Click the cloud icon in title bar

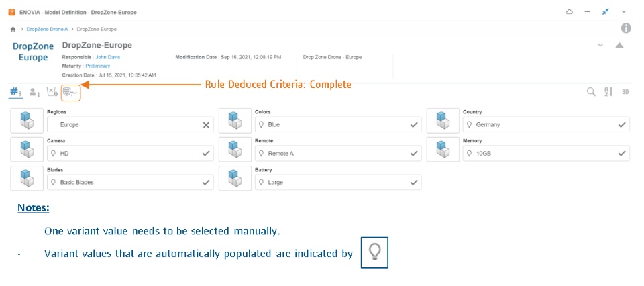570,12
